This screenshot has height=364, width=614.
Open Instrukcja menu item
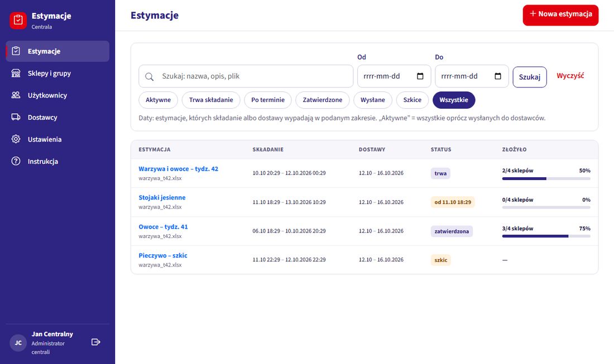(x=57, y=161)
